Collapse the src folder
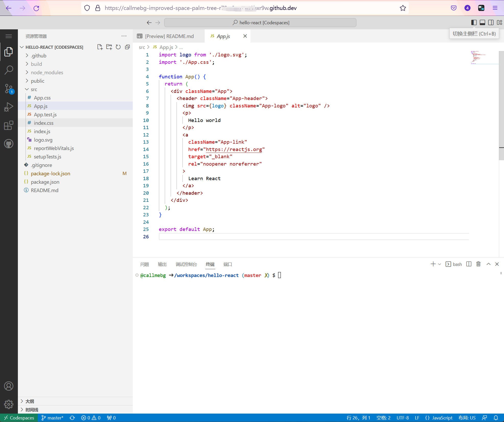Screen dimensions: 504x422 pyautogui.click(x=75, y=89)
